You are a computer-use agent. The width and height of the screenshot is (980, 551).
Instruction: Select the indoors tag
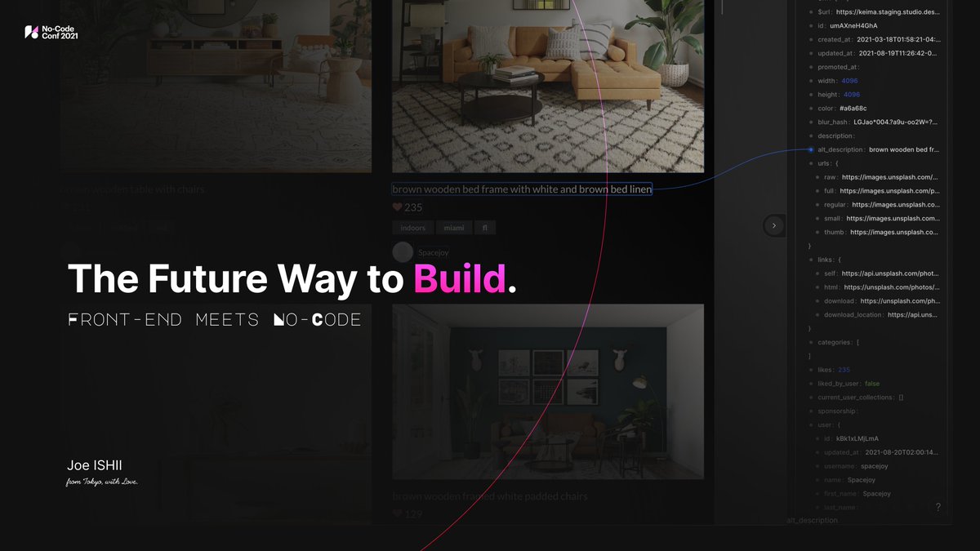(413, 228)
